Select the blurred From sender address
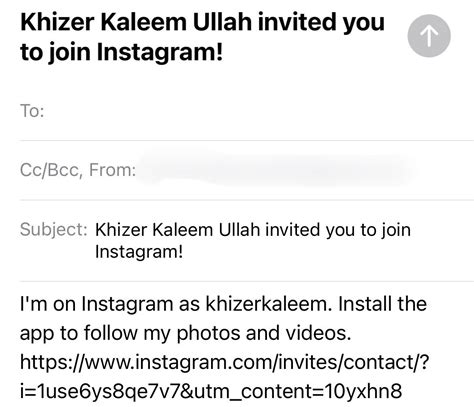This screenshot has height=407, width=474. (273, 171)
